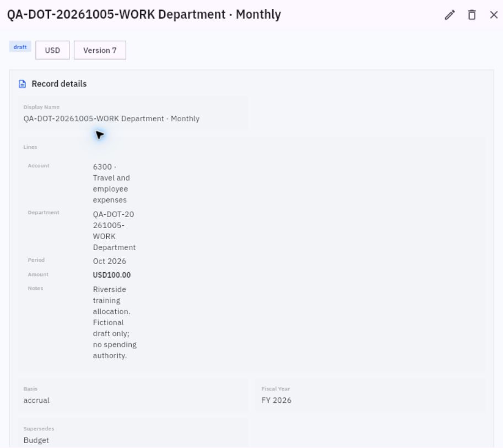Click the Supersedes value Budget
This screenshot has width=503, height=448.
(x=36, y=440)
